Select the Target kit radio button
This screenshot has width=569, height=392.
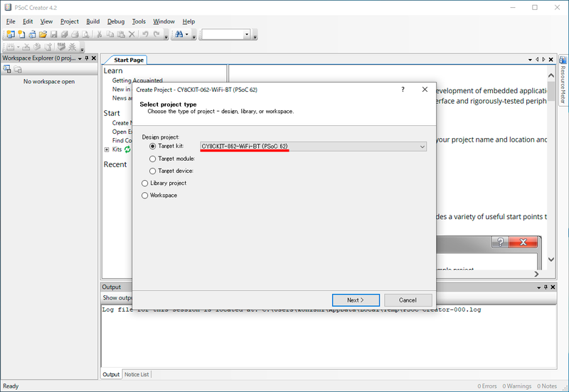click(153, 147)
